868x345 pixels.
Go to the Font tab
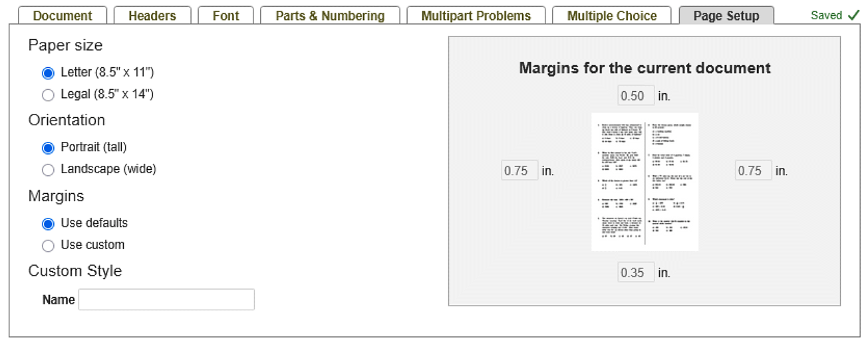225,15
